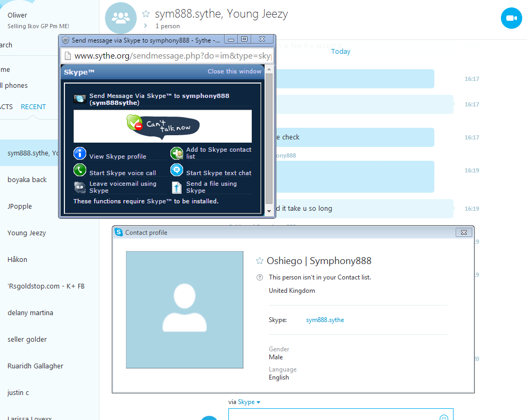Click the chat message ending 'e check'
Screen dimensions: 527x420
pyautogui.click(x=355, y=137)
